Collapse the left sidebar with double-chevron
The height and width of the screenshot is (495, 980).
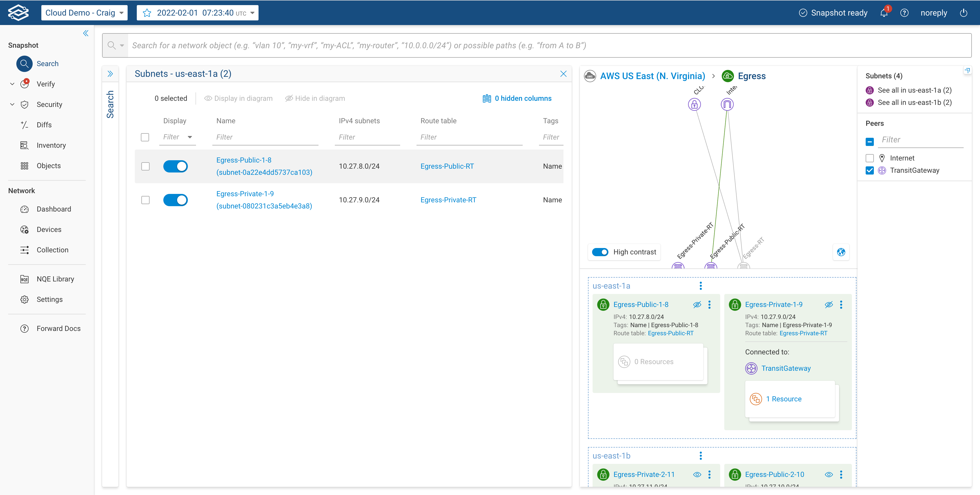pyautogui.click(x=85, y=33)
